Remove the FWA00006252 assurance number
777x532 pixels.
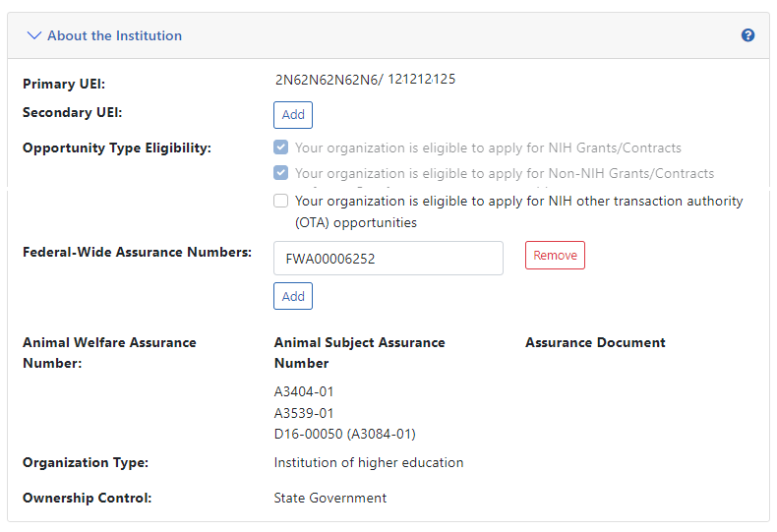click(x=555, y=256)
